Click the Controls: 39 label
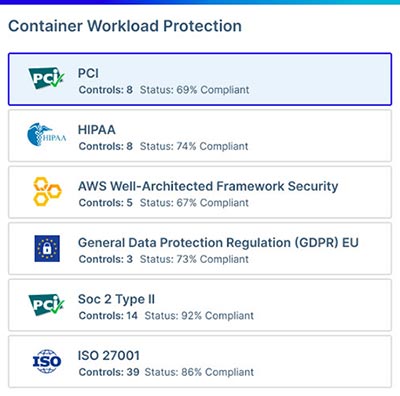Viewport: 400px width, 396px height. (109, 372)
